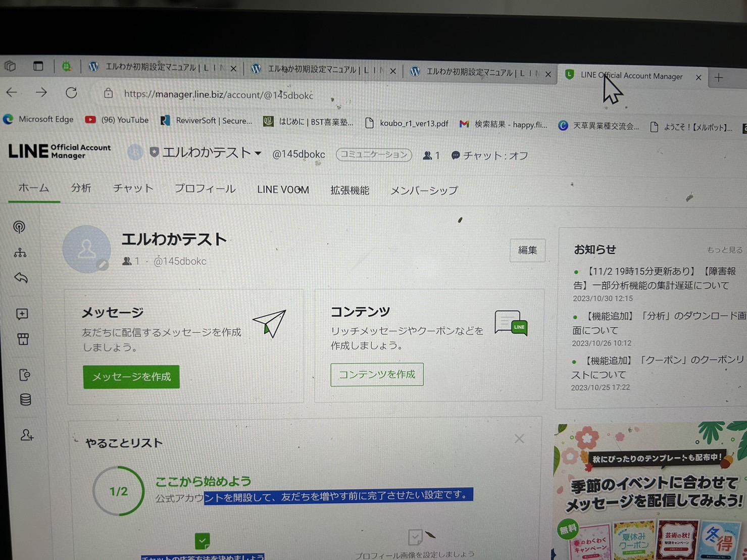This screenshot has width=747, height=560.
Task: Open the database stack sidebar icon
Action: tap(25, 400)
